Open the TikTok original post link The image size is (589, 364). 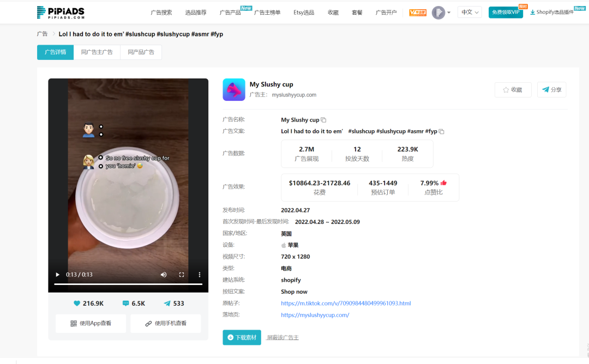tap(346, 303)
